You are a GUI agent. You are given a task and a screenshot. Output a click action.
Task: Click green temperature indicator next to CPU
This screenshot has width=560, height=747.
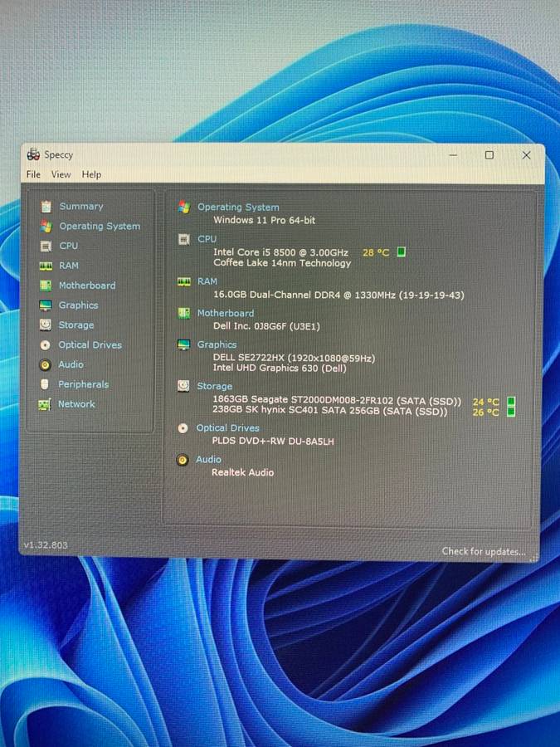tap(402, 251)
